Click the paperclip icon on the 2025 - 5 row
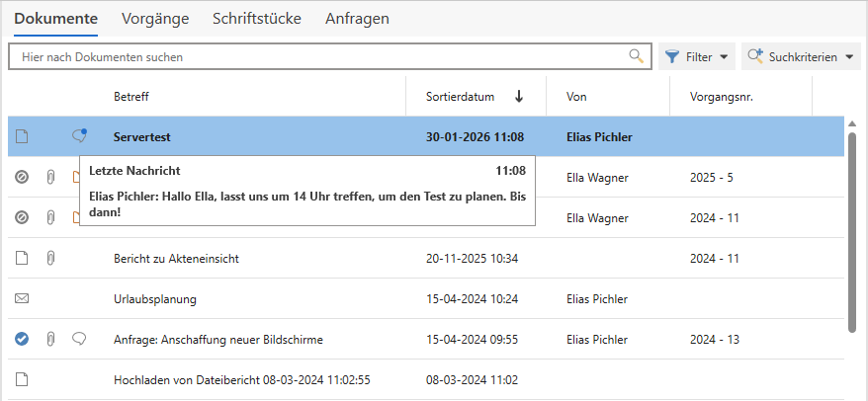This screenshot has height=401, width=868. [50, 177]
